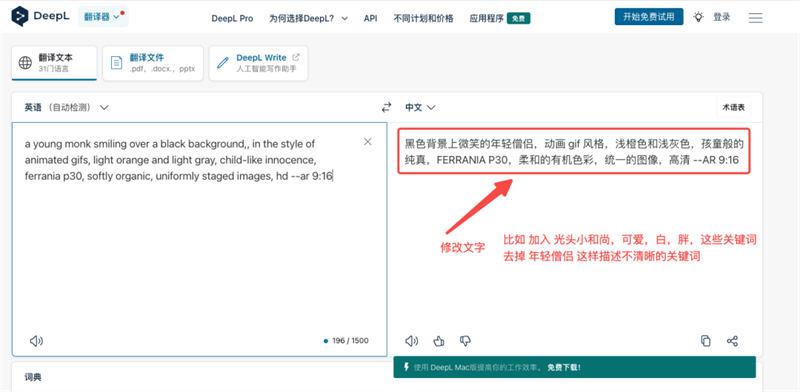This screenshot has height=392, width=800.
Task: Copy the translated text
Action: tap(706, 341)
